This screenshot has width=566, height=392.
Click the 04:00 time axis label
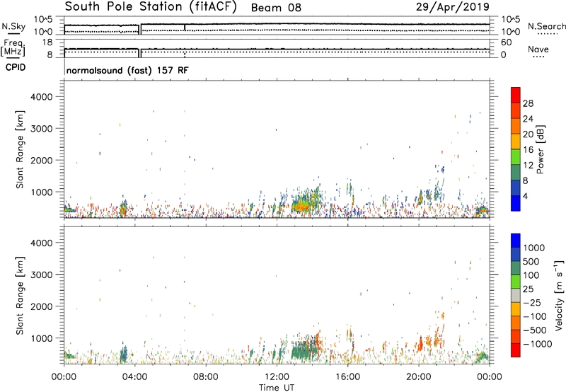click(x=135, y=377)
